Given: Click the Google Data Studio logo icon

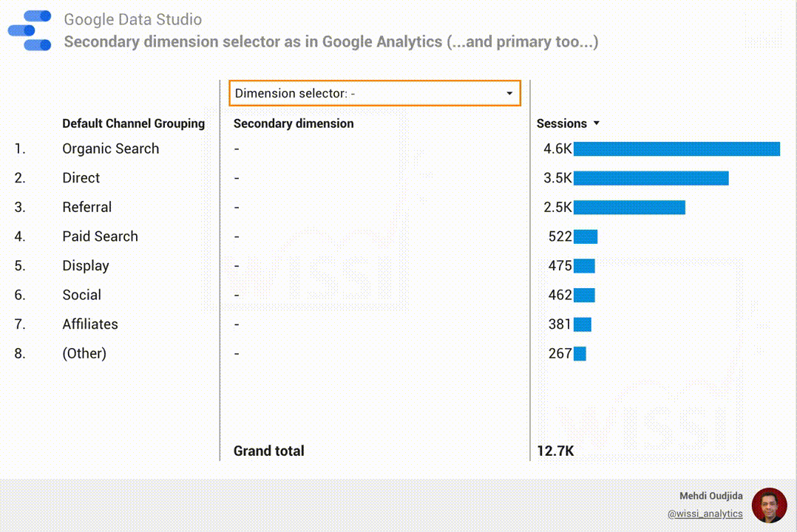Looking at the screenshot, I should click(x=30, y=31).
